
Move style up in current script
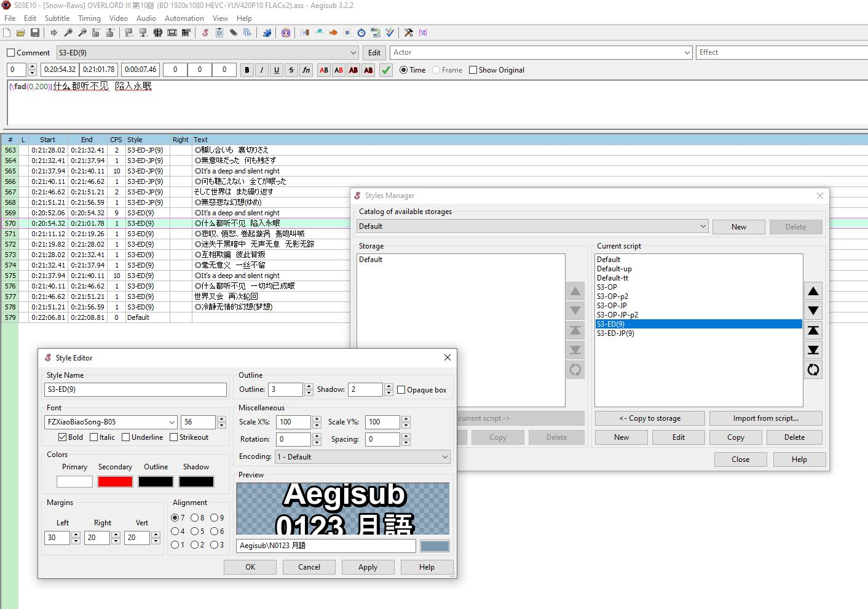click(x=813, y=292)
